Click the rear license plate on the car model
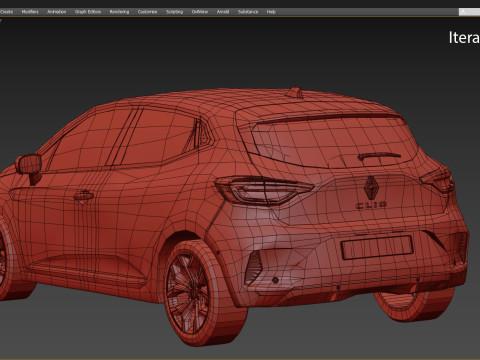 click(377, 247)
